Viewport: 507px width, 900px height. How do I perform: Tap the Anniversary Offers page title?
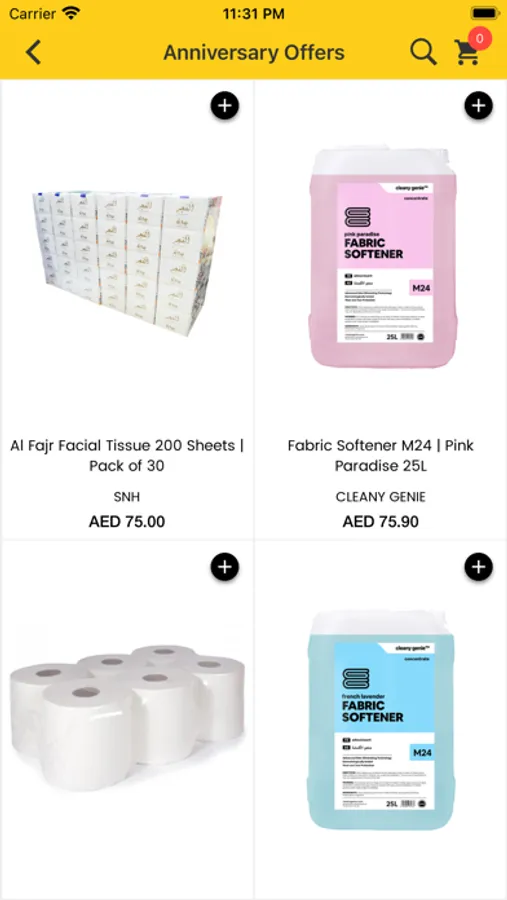pos(254,53)
